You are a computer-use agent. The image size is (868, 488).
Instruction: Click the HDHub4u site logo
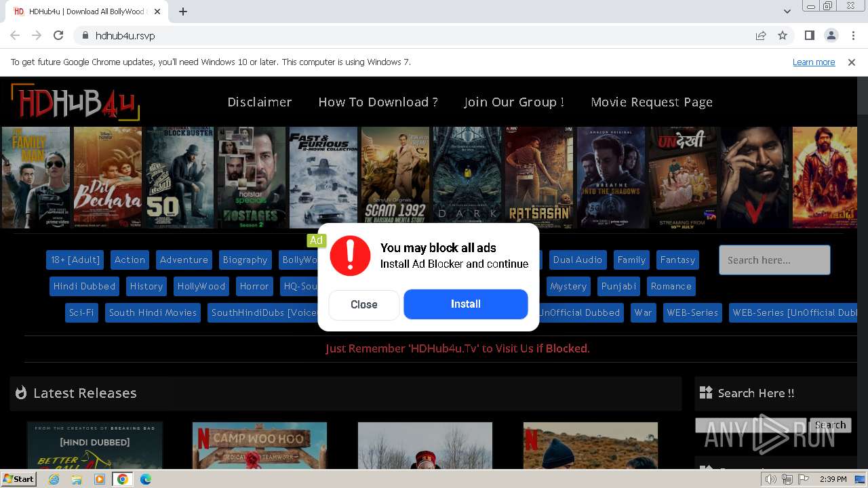pyautogui.click(x=75, y=103)
